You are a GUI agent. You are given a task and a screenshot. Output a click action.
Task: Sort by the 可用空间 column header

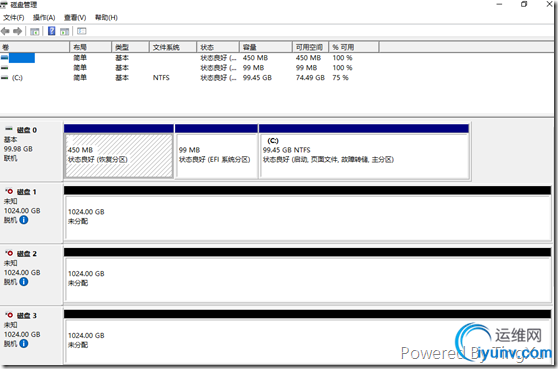(311, 47)
